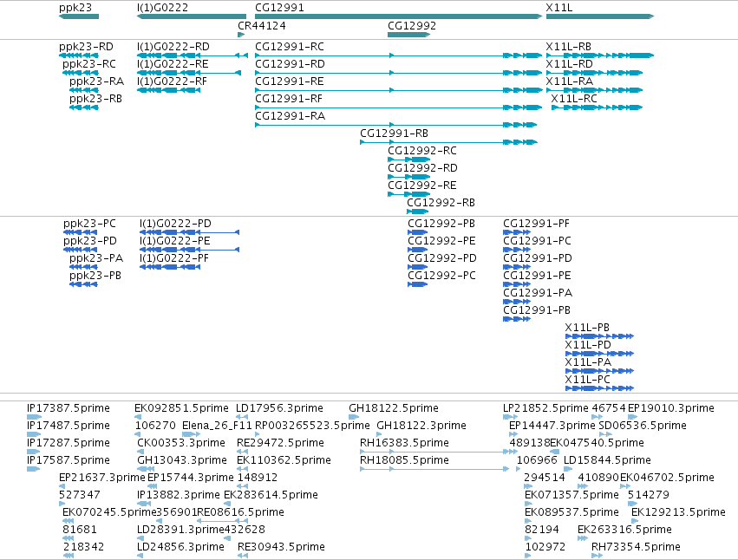
Task: Click protein CG12991-PF
Action: (x=537, y=224)
